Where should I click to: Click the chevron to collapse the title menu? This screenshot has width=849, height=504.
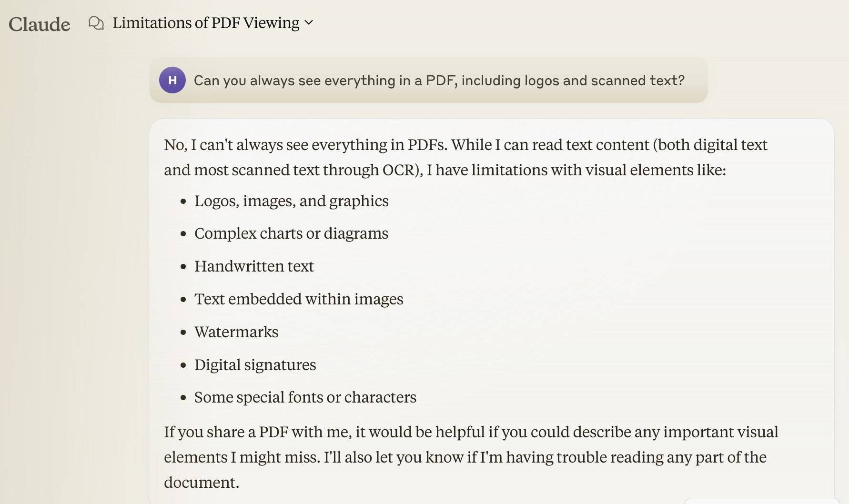pyautogui.click(x=309, y=23)
